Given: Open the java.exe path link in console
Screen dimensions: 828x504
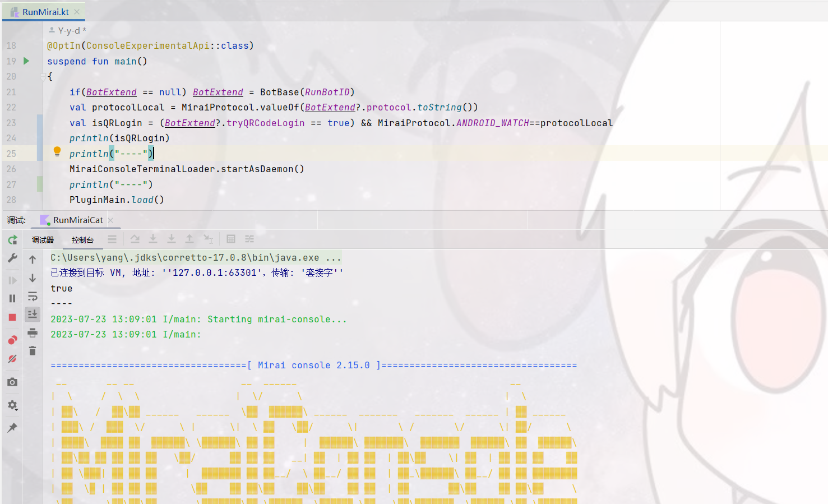Looking at the screenshot, I should click(x=193, y=257).
